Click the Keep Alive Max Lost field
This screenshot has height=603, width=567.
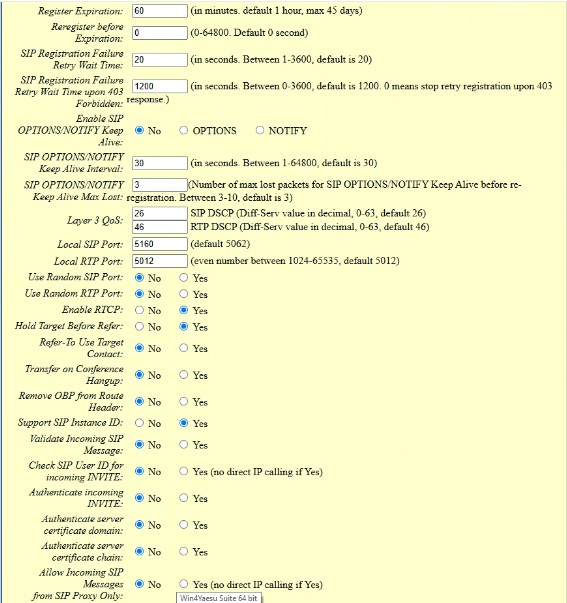click(160, 185)
